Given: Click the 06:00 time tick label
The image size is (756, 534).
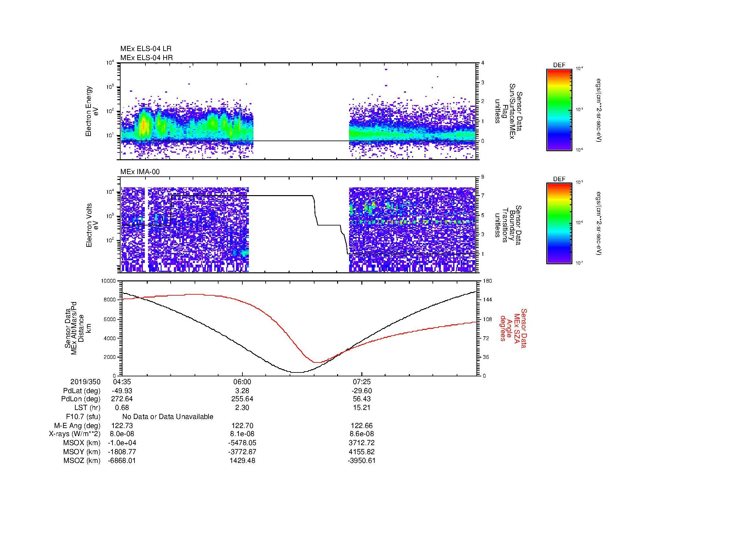Looking at the screenshot, I should [242, 382].
